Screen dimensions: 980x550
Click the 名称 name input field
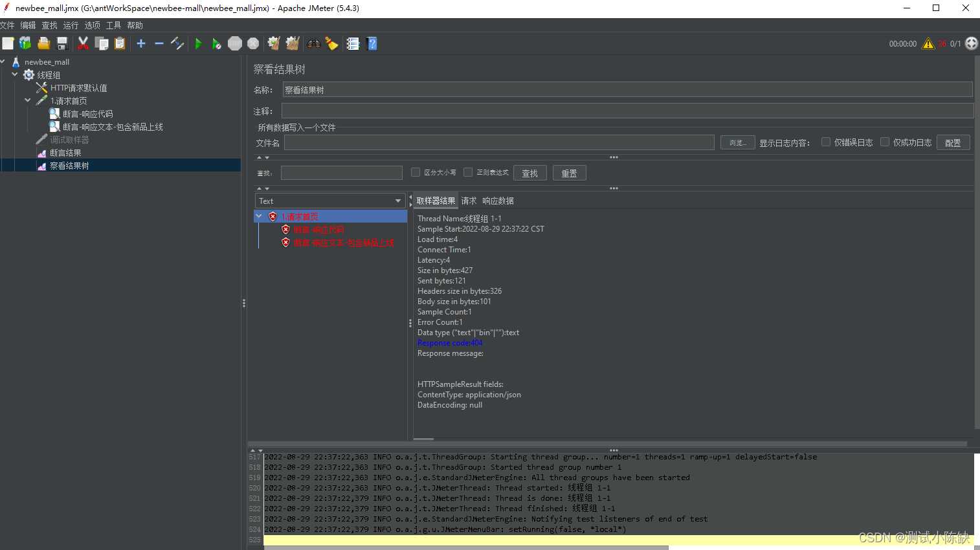point(627,90)
